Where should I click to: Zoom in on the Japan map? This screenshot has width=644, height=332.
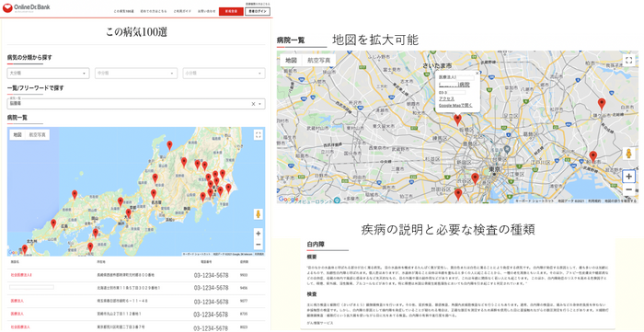pyautogui.click(x=258, y=234)
